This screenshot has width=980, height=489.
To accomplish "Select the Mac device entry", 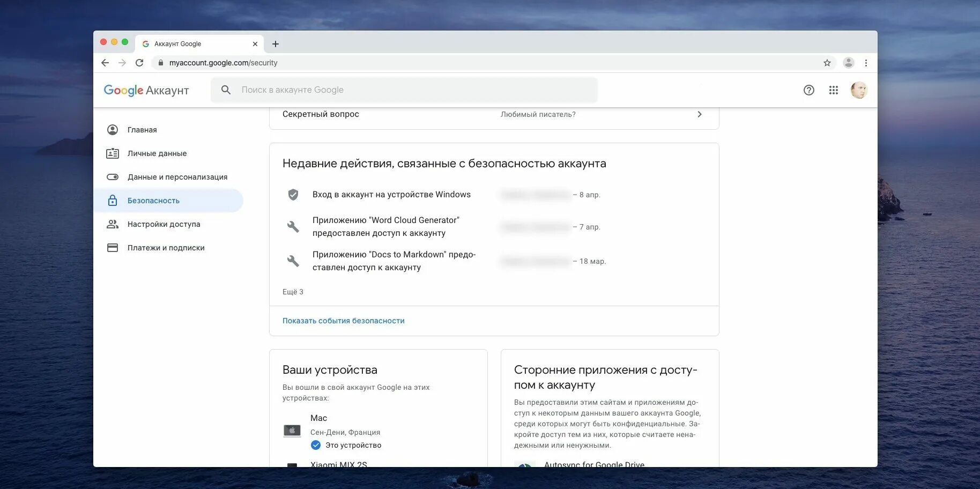I will 378,431.
